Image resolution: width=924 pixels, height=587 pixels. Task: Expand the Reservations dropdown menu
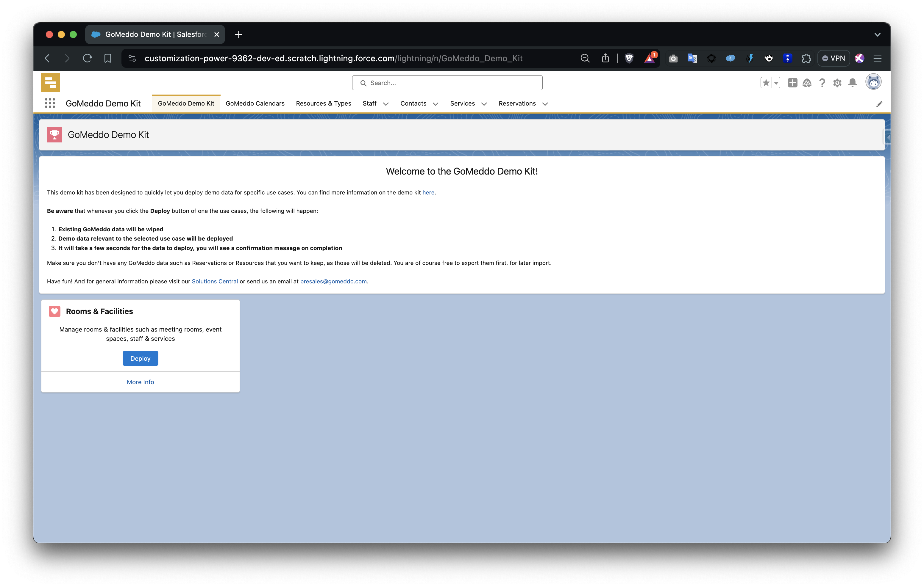[545, 104]
